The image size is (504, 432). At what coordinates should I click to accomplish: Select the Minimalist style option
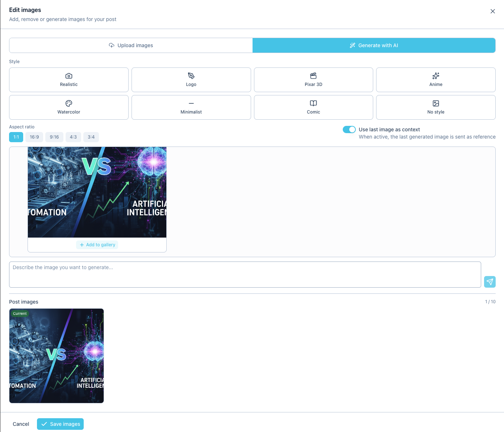191,107
